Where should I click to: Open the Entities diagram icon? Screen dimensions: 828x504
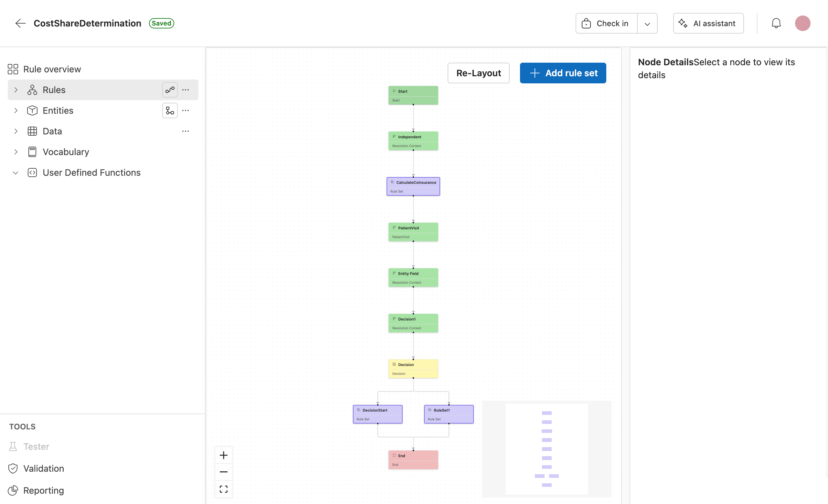170,110
